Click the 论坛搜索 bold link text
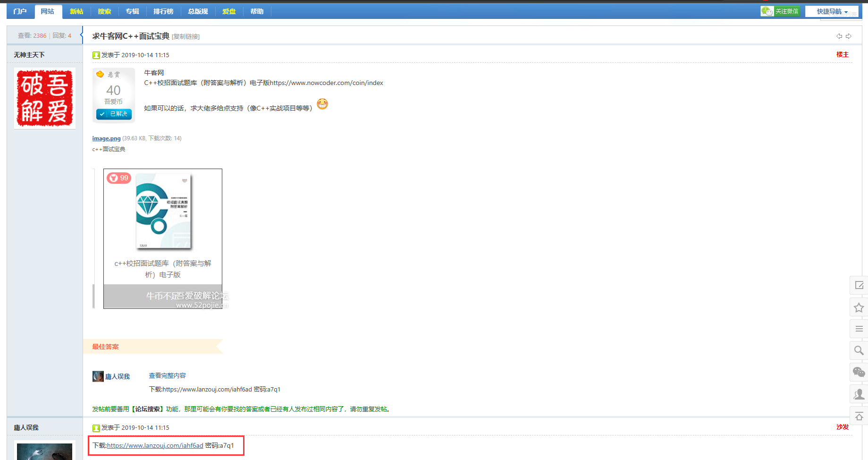The width and height of the screenshot is (868, 460). [x=148, y=409]
